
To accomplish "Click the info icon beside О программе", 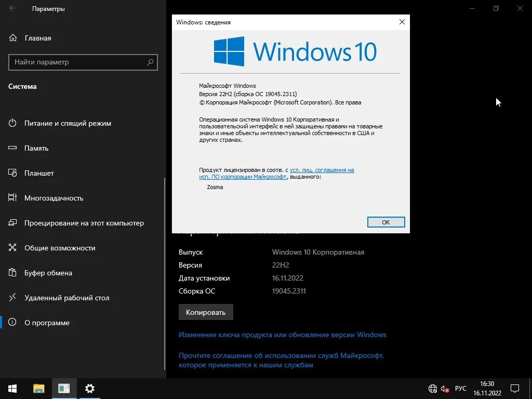I will pos(12,322).
